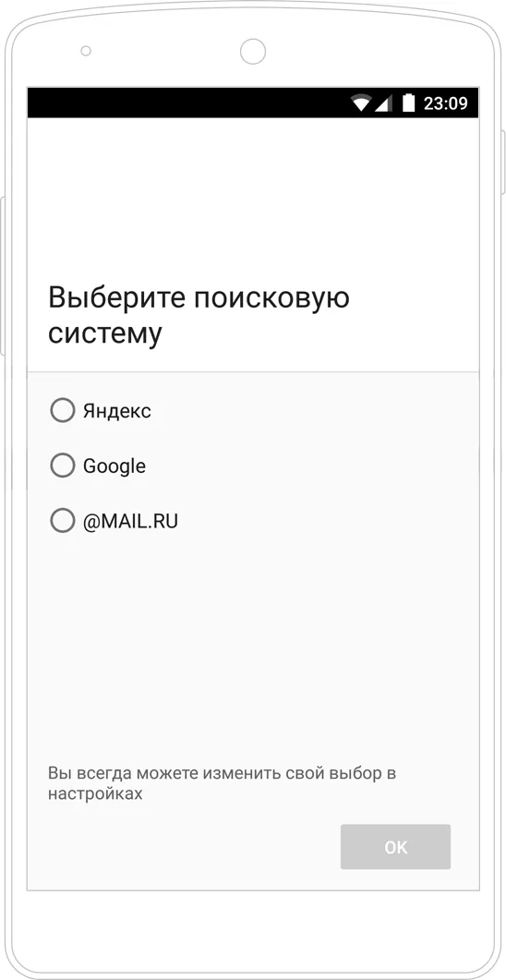506x980 pixels.
Task: Confirm choice with the OK button
Action: 395,847
